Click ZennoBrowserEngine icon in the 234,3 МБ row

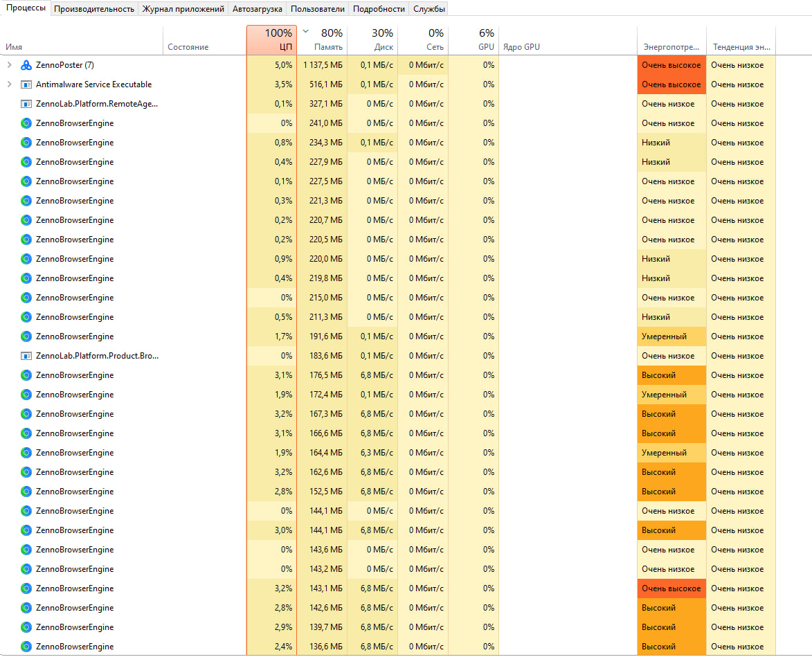[26, 143]
